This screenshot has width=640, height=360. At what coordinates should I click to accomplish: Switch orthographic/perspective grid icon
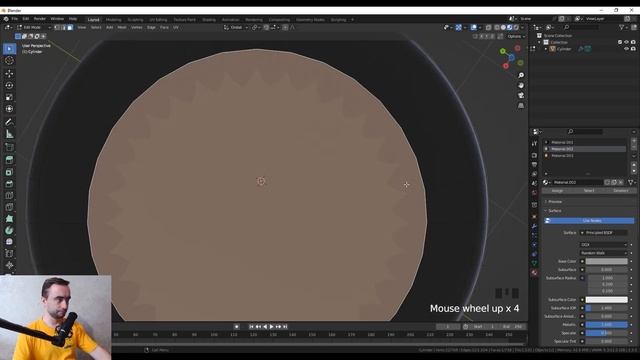(521, 105)
